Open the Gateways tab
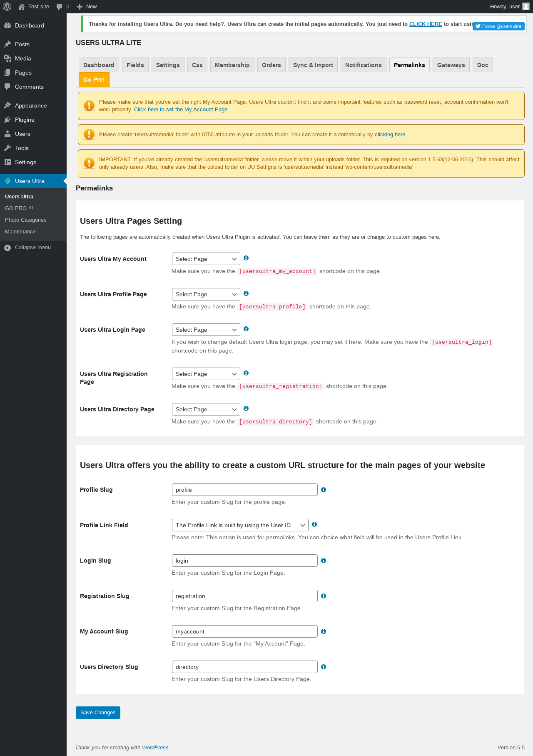Viewport: 533px width, 756px height. click(x=451, y=65)
